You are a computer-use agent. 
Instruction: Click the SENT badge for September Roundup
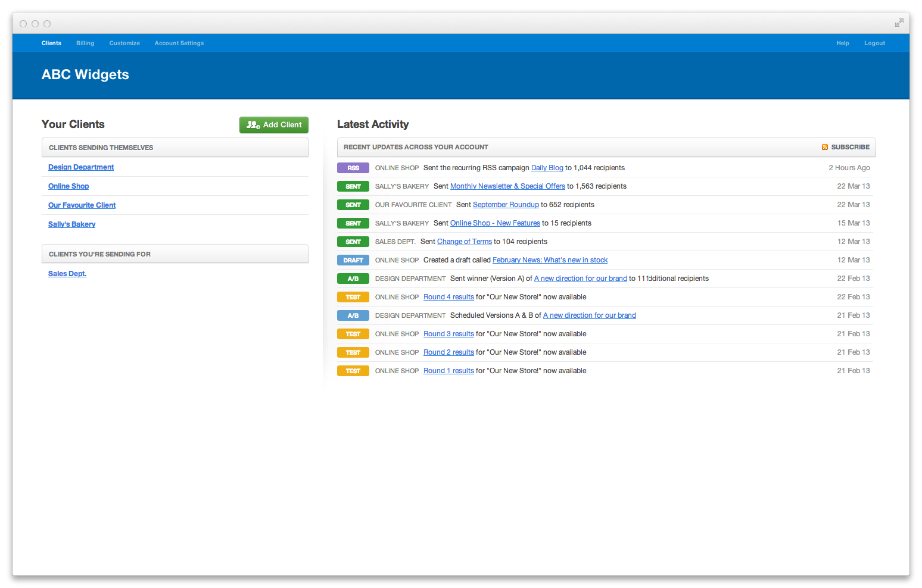[x=353, y=205]
